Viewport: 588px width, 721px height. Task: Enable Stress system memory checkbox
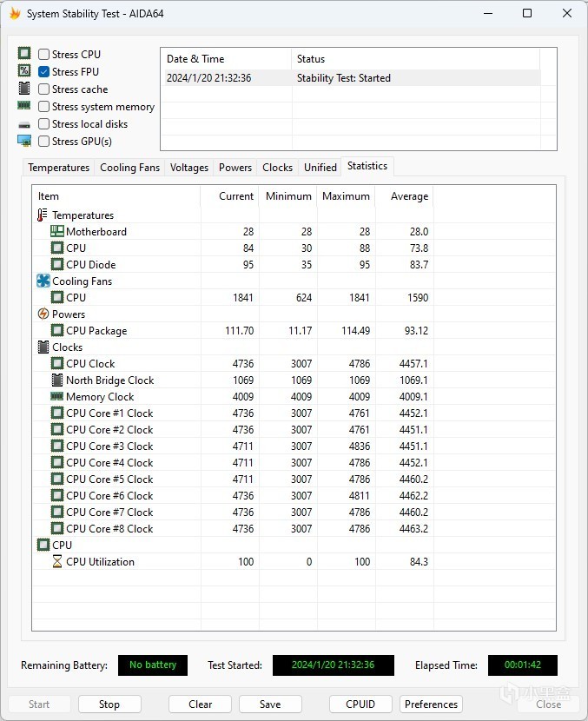click(43, 107)
